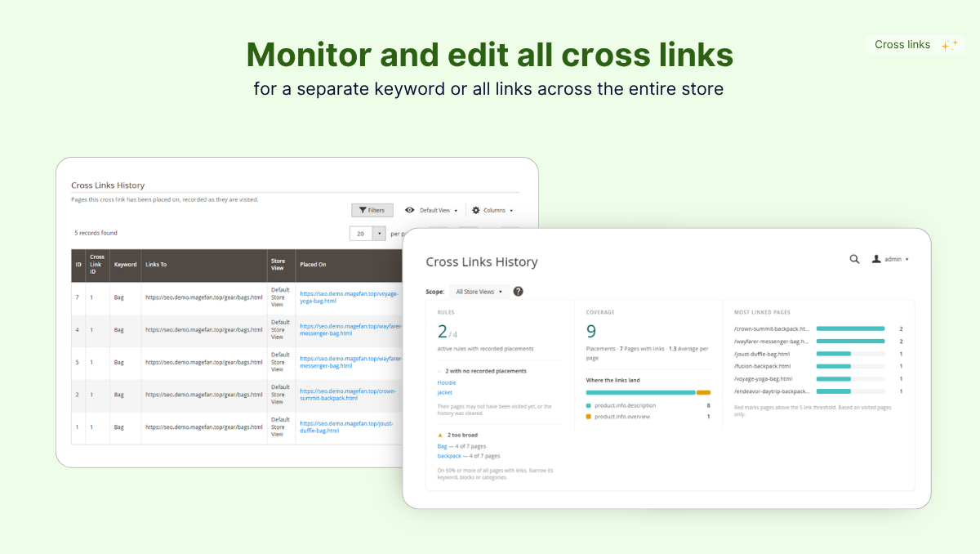The height and width of the screenshot is (554, 980).
Task: Click the teal swatch beside product.info.description
Action: pyautogui.click(x=589, y=405)
